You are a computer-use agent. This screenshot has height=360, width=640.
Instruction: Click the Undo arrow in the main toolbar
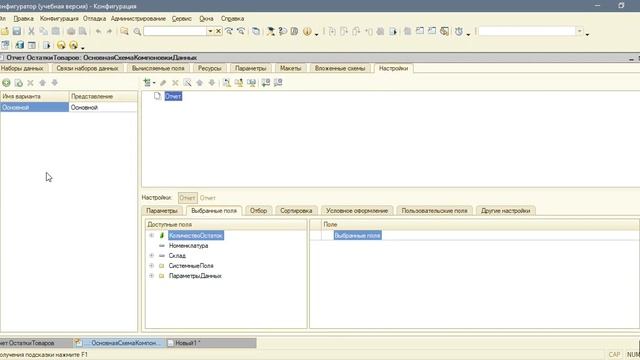pos(98,31)
